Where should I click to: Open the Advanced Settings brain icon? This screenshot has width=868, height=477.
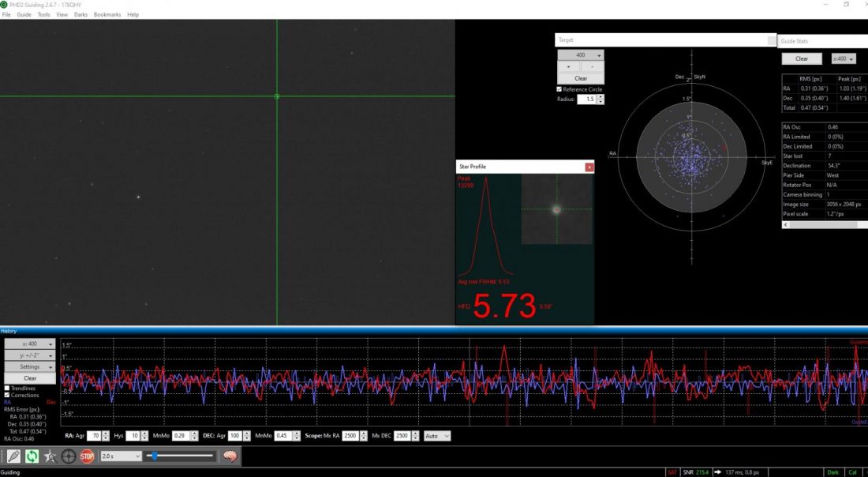coord(230,456)
